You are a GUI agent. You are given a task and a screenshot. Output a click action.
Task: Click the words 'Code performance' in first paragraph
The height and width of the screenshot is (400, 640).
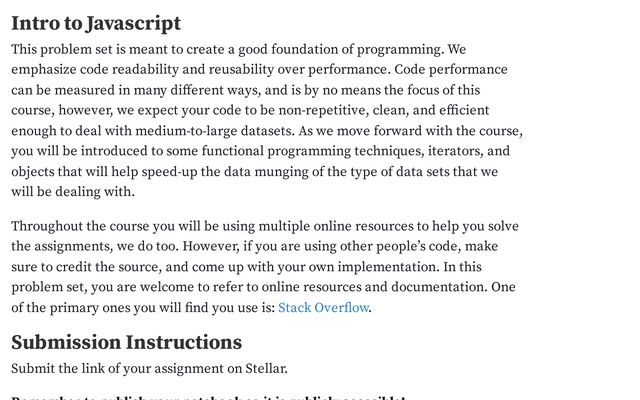point(451,70)
